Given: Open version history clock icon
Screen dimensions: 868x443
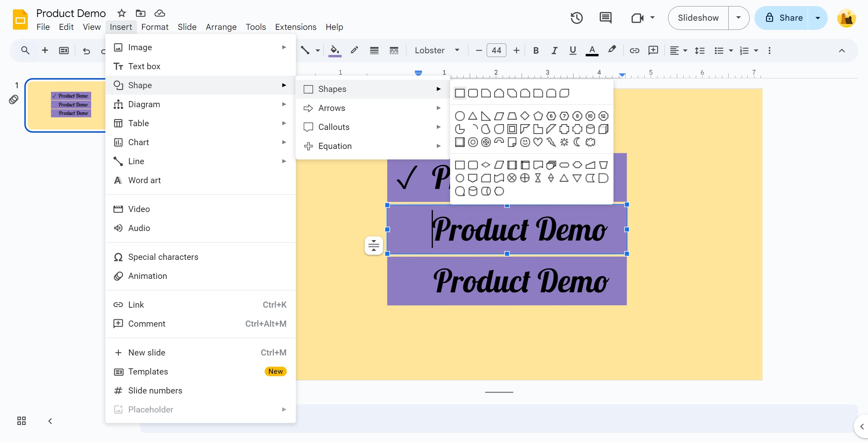Looking at the screenshot, I should [x=577, y=18].
